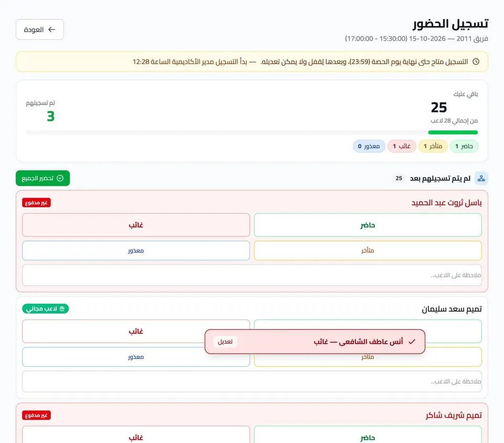Mark تميم سعد سليمان as معذور
The height and width of the screenshot is (443, 504).
[x=136, y=357]
